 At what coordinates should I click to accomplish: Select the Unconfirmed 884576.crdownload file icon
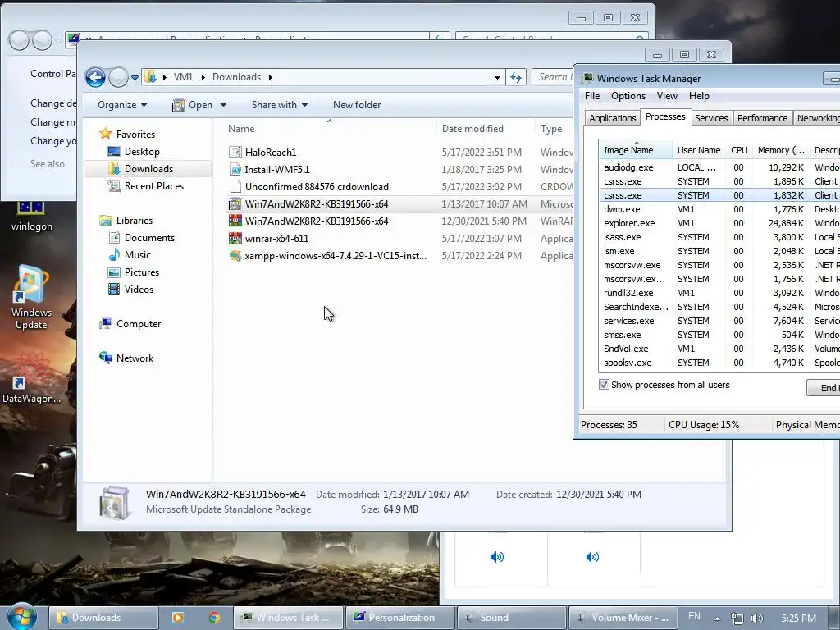[x=235, y=186]
